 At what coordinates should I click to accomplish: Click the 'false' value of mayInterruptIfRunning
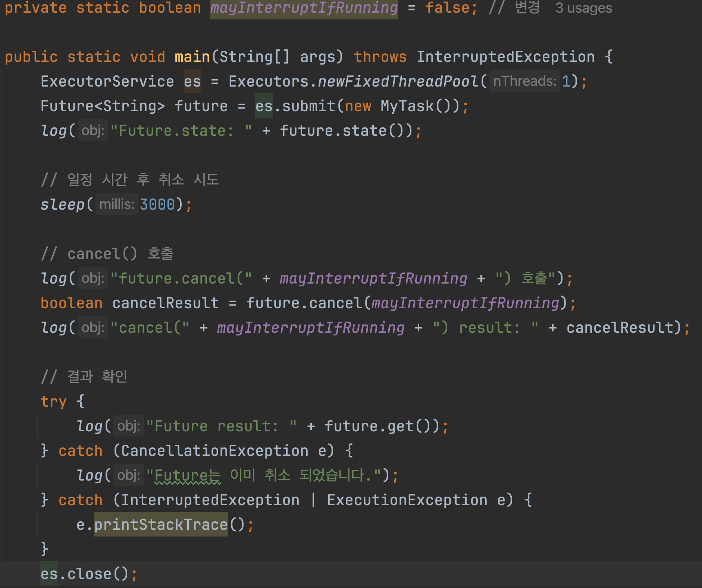click(448, 8)
